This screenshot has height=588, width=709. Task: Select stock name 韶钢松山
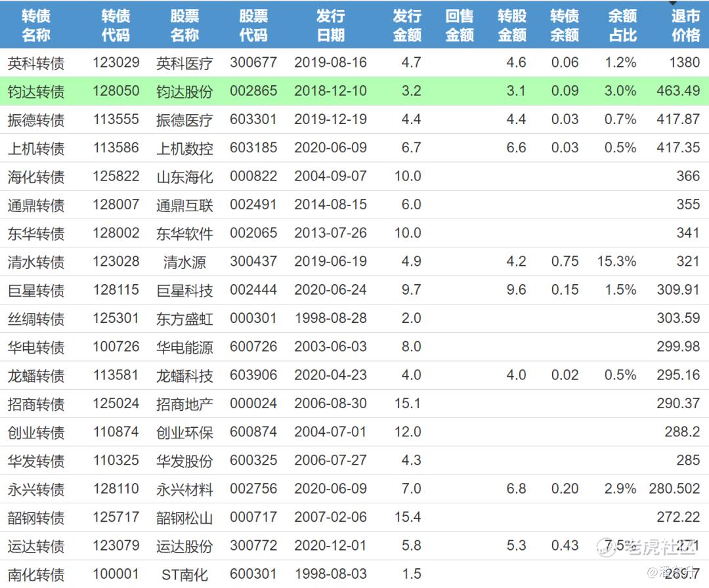[x=184, y=518]
